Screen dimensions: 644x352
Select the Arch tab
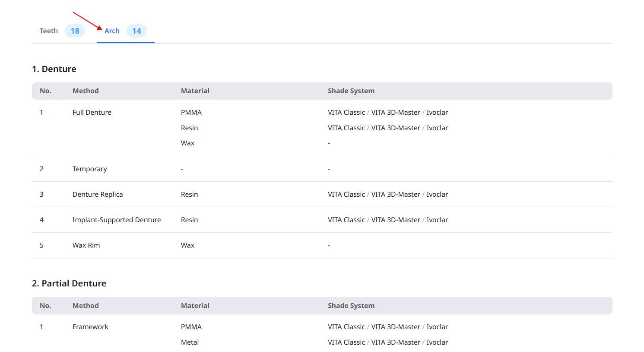click(x=112, y=31)
